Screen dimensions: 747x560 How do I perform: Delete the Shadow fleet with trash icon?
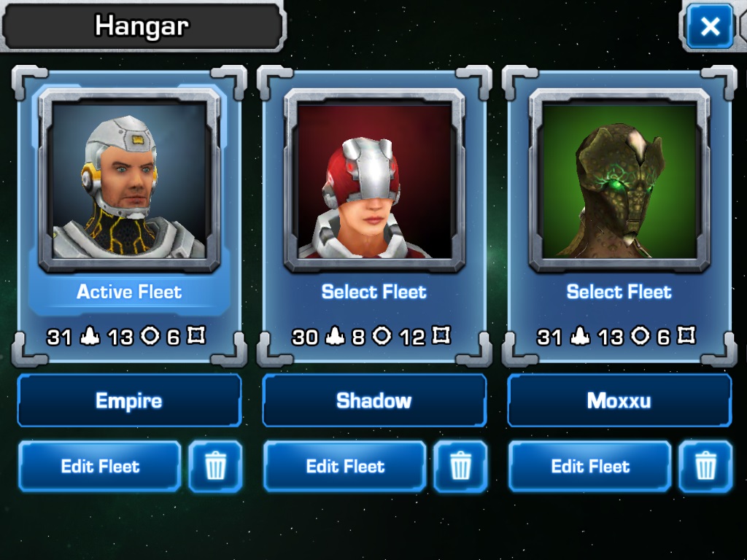460,466
